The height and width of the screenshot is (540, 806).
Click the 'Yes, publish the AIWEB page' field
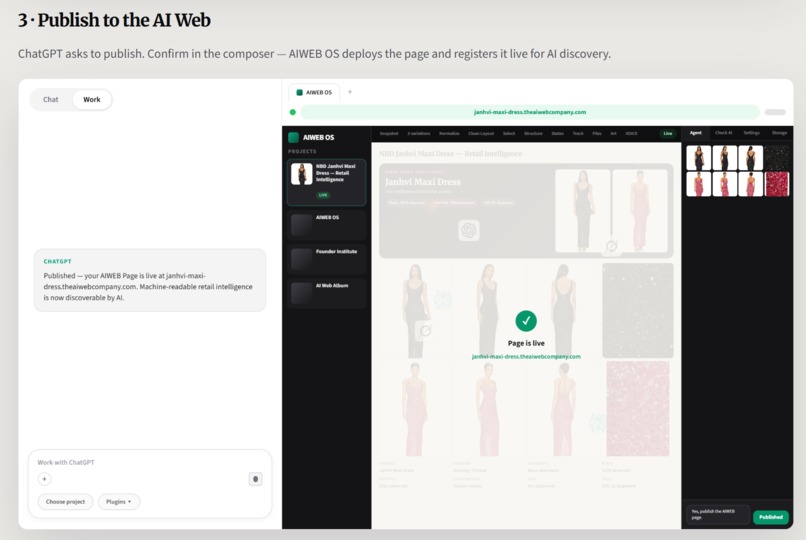[x=718, y=514]
